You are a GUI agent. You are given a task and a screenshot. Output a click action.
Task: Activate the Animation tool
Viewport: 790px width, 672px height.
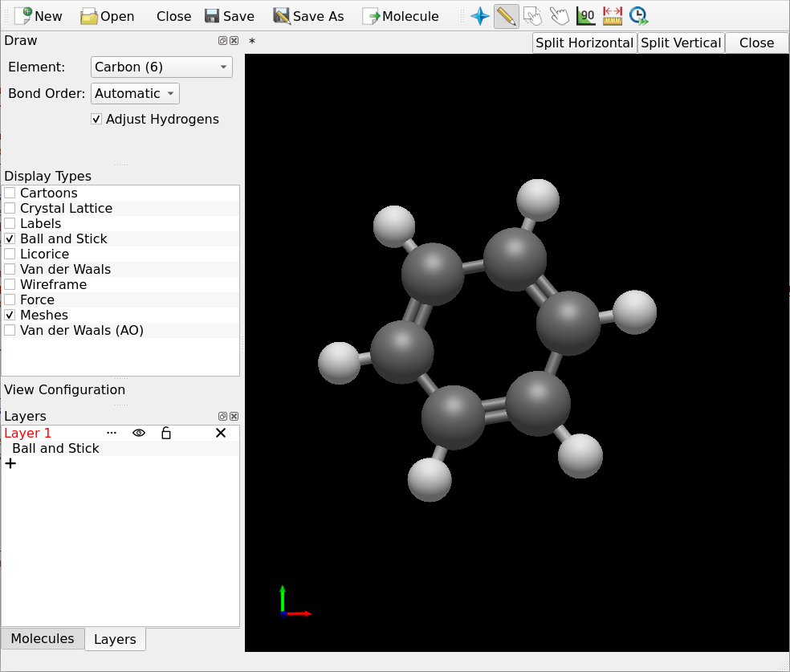(x=639, y=16)
